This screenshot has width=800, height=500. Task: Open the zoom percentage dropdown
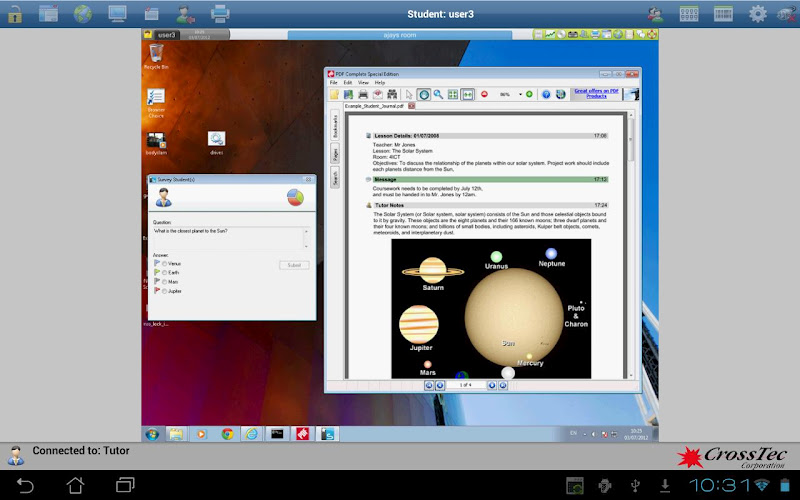click(520, 94)
